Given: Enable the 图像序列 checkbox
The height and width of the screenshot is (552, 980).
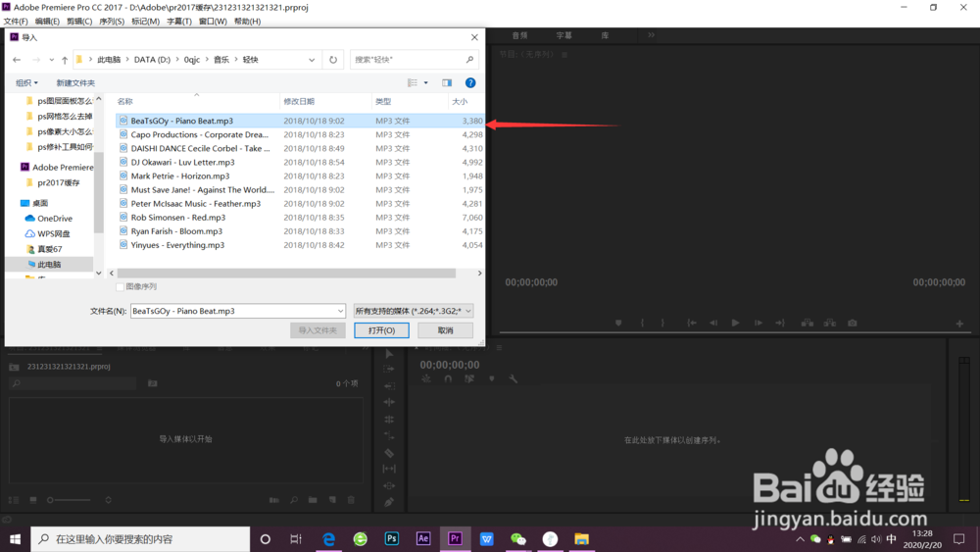Looking at the screenshot, I should click(120, 286).
